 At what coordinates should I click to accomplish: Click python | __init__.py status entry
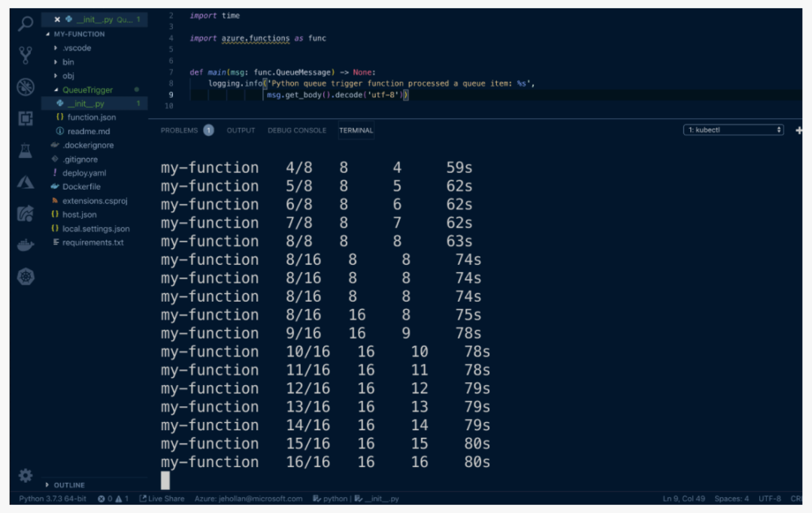(356, 499)
